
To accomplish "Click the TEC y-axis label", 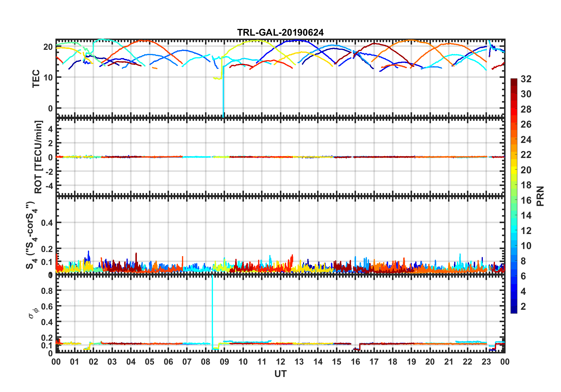I will pyautogui.click(x=36, y=78).
